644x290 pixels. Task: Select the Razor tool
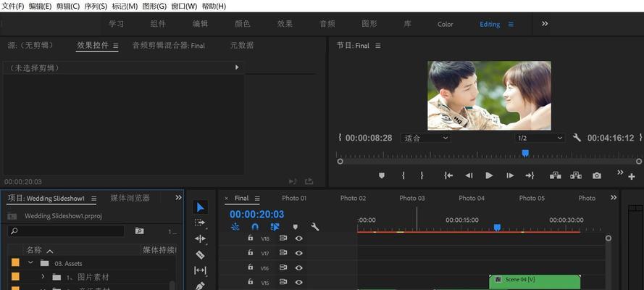[x=200, y=254]
